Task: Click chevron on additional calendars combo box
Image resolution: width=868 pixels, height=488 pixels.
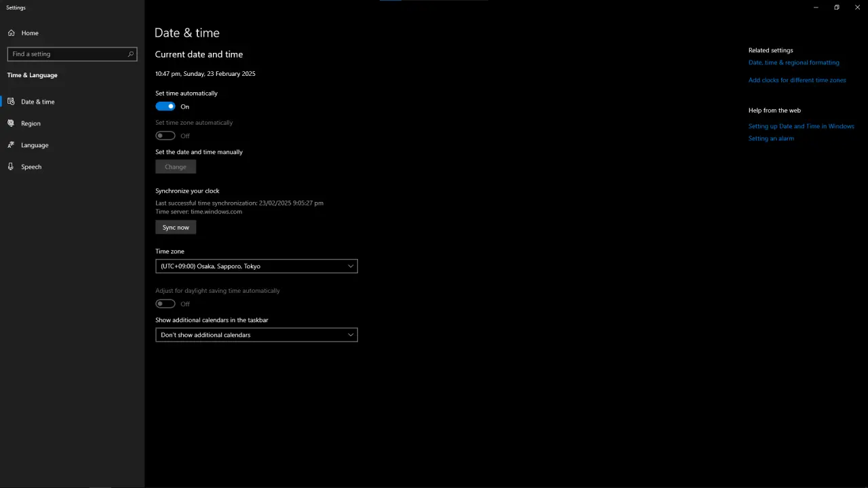Action: (351, 335)
